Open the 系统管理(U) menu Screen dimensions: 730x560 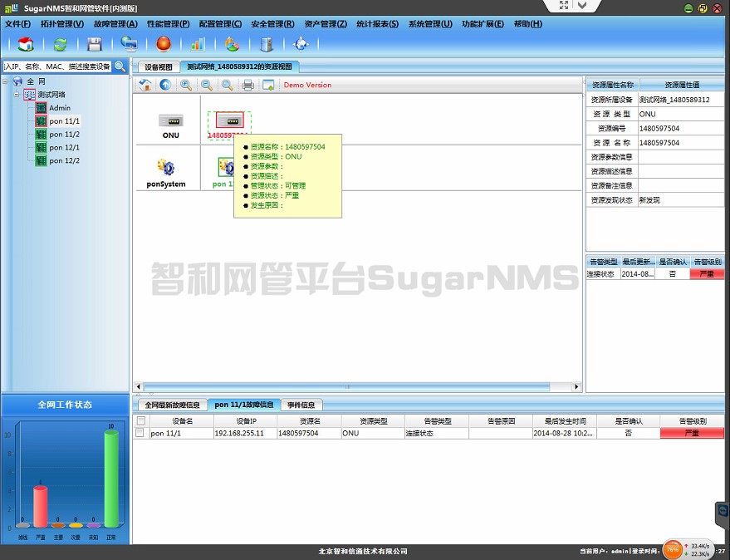(430, 24)
